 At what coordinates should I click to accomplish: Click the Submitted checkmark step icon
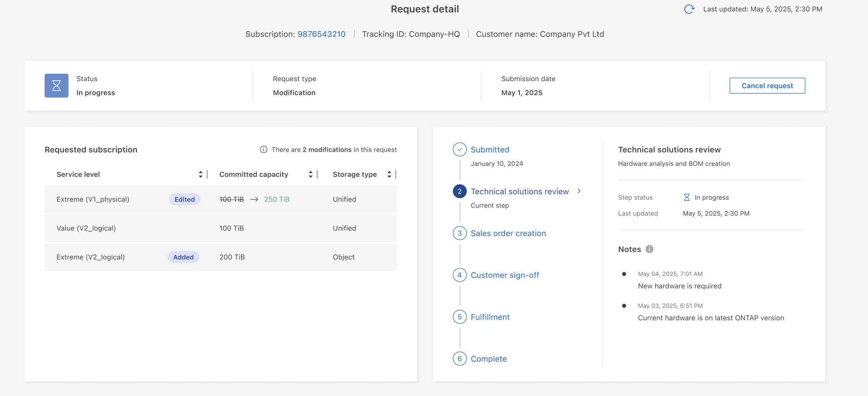click(459, 149)
